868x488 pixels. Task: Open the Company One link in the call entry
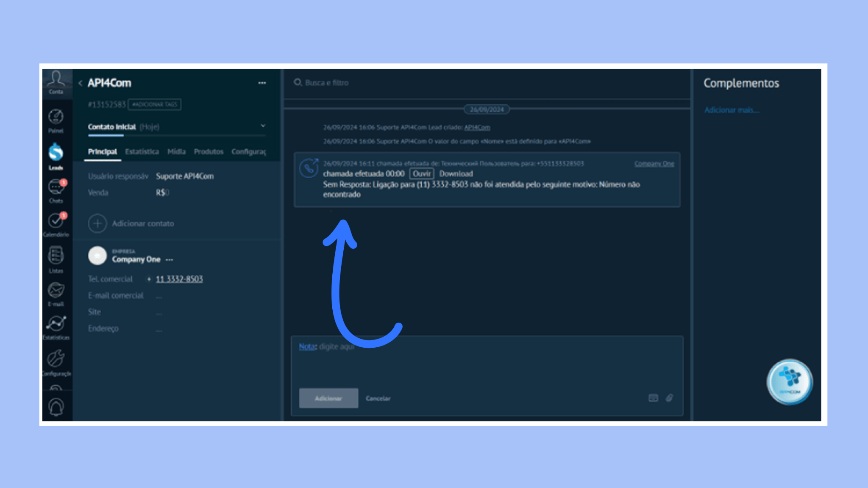click(654, 164)
